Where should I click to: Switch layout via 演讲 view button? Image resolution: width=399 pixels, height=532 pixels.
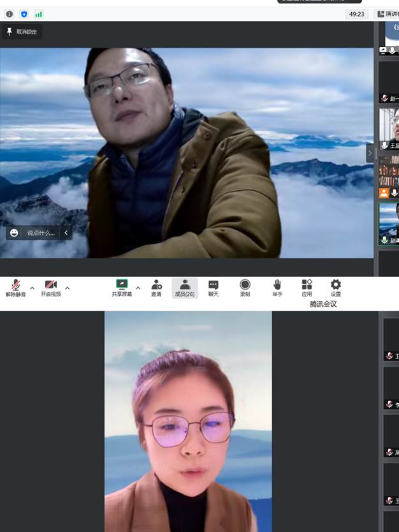(x=386, y=14)
